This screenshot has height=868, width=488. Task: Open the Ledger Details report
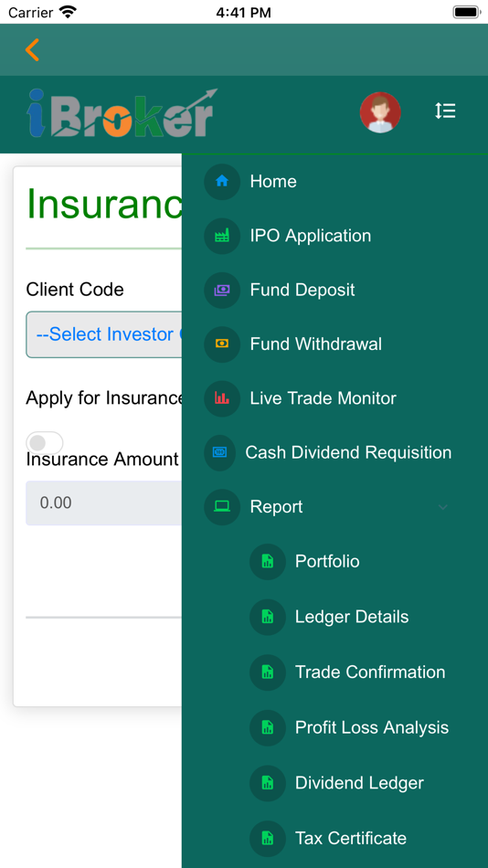tap(352, 617)
